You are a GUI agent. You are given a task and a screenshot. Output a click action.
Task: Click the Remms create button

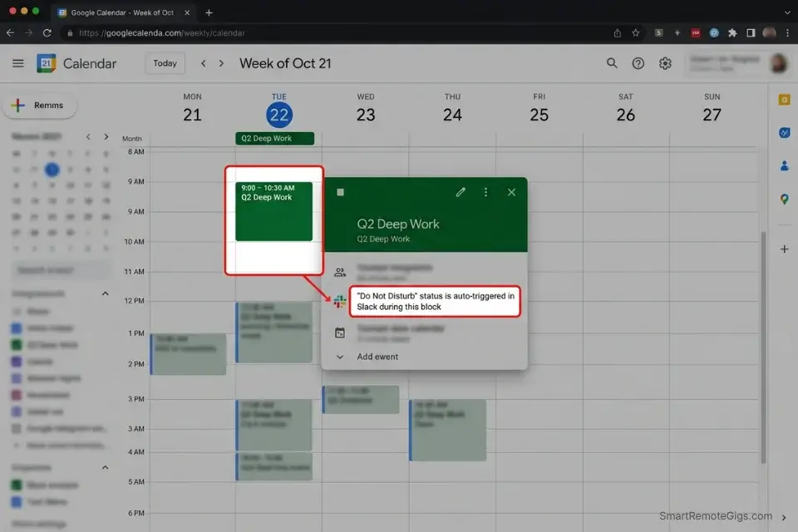pyautogui.click(x=40, y=106)
